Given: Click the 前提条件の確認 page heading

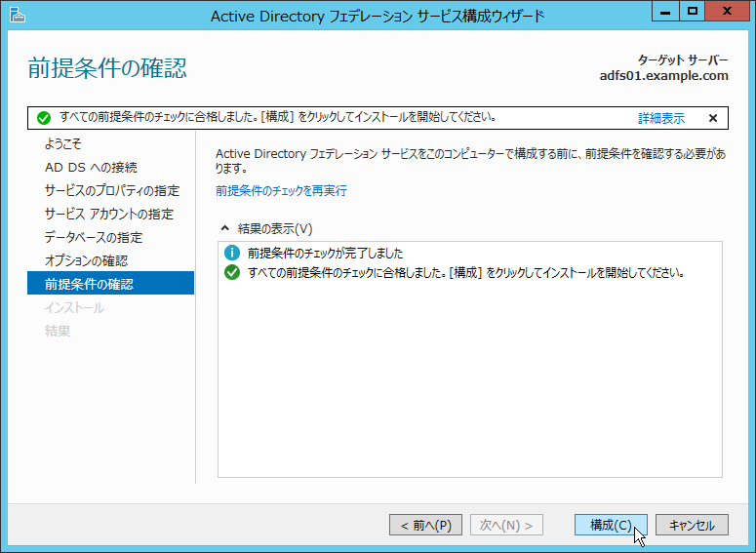Looking at the screenshot, I should (107, 68).
